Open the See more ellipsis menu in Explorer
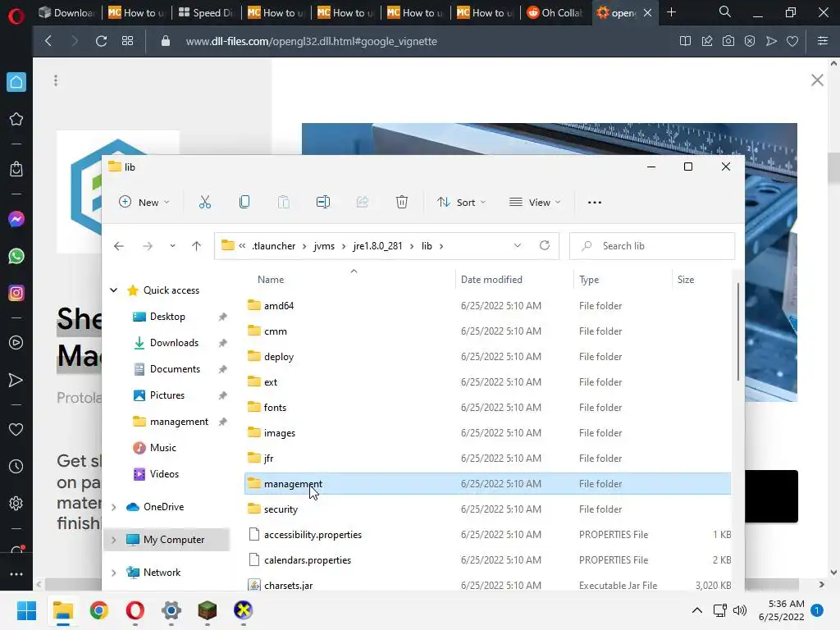 pyautogui.click(x=595, y=203)
